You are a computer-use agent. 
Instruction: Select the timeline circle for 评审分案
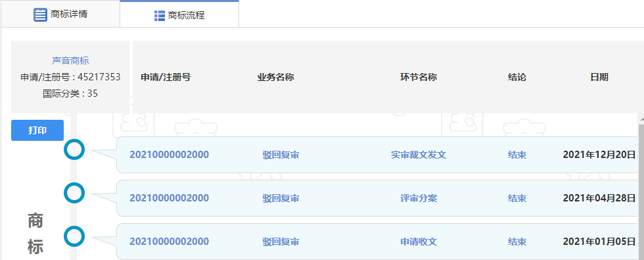pos(74,193)
